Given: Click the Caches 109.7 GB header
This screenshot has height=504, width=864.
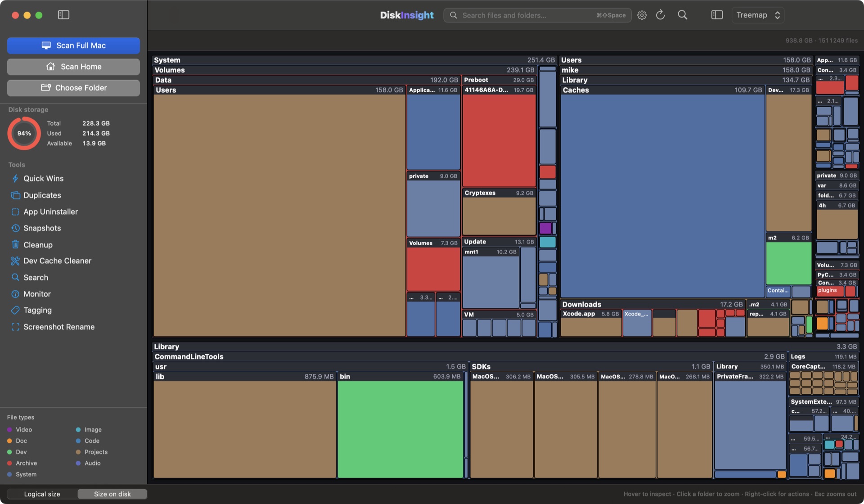Looking at the screenshot, I should pyautogui.click(x=662, y=90).
